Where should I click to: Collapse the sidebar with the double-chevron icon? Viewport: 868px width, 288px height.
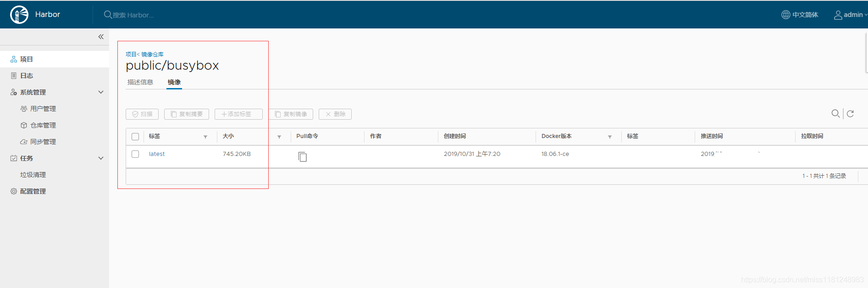coord(101,37)
